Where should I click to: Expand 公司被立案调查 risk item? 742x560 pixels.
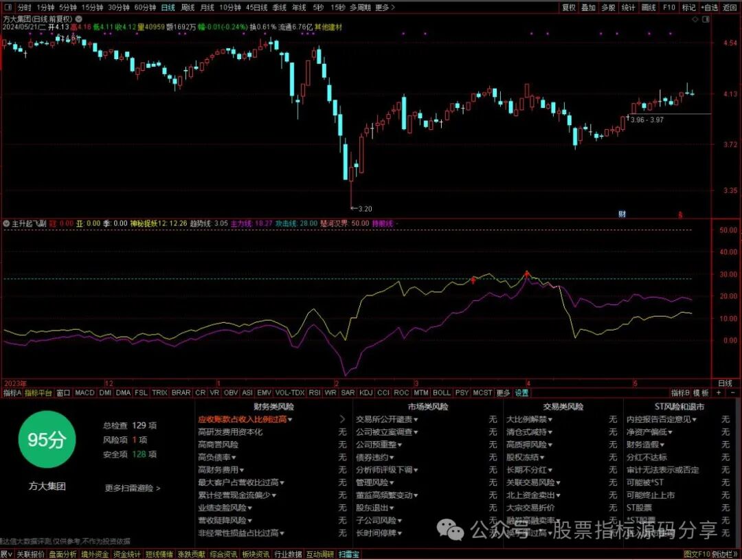pyautogui.click(x=387, y=432)
